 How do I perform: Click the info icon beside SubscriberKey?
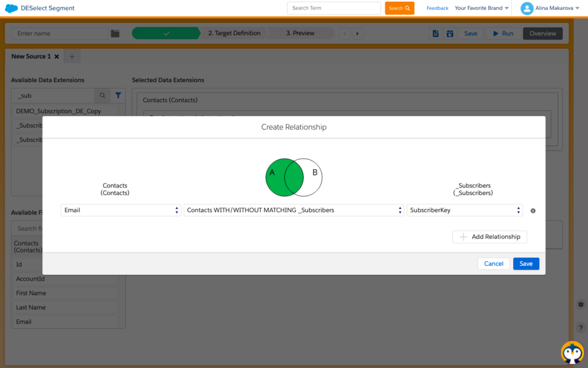[x=533, y=211]
